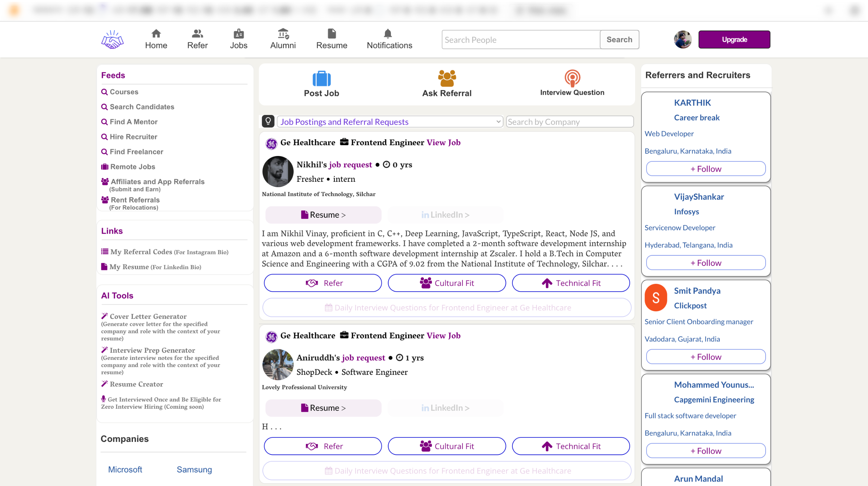
Task: Click the Search People input field
Action: pos(520,40)
